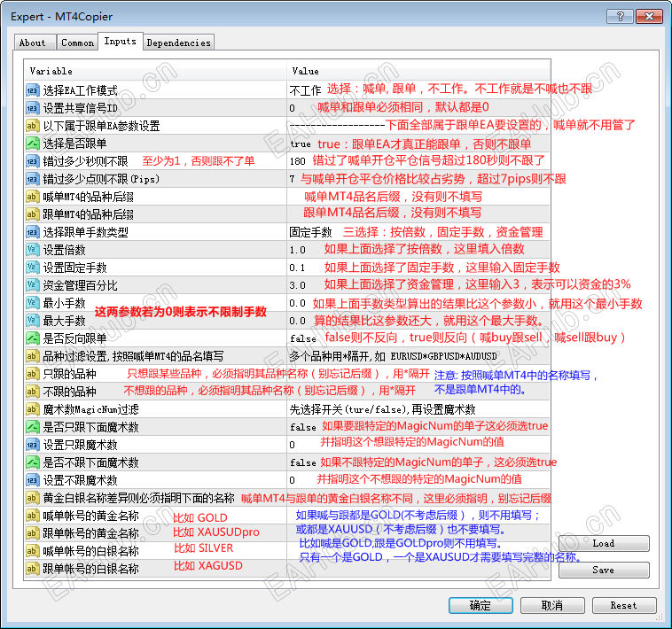Open the Dependencies tab
672x629 pixels.
coord(179,43)
